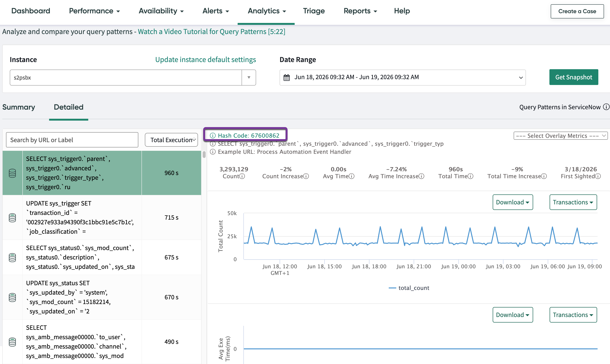610x364 pixels.
Task: Select the sys_status0 675 s query row
Action: tap(102, 257)
